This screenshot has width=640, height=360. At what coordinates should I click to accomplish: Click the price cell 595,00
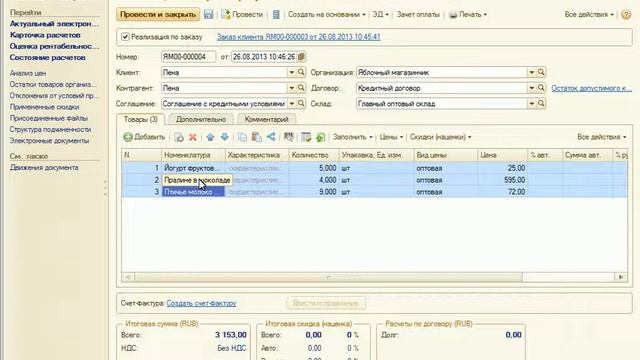tap(502, 180)
